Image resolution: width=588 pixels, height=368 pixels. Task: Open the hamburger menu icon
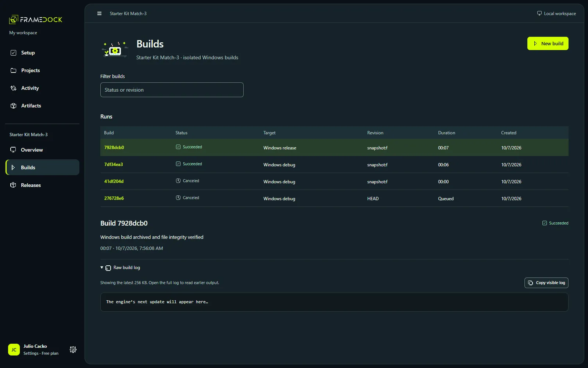[99, 14]
